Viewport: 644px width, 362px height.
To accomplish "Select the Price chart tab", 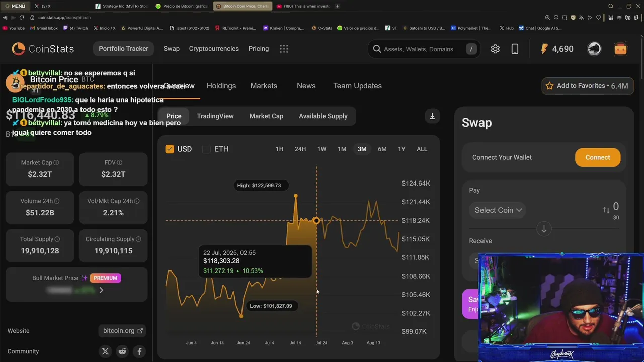I will (174, 116).
